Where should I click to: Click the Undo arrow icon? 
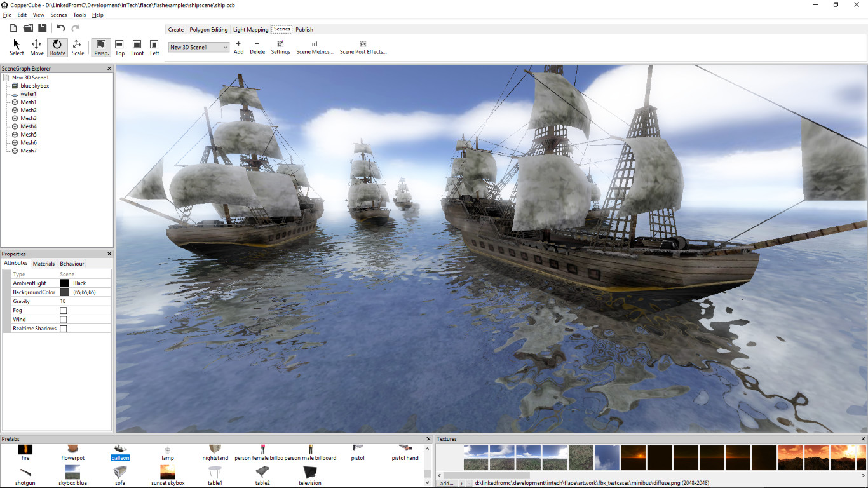(60, 27)
